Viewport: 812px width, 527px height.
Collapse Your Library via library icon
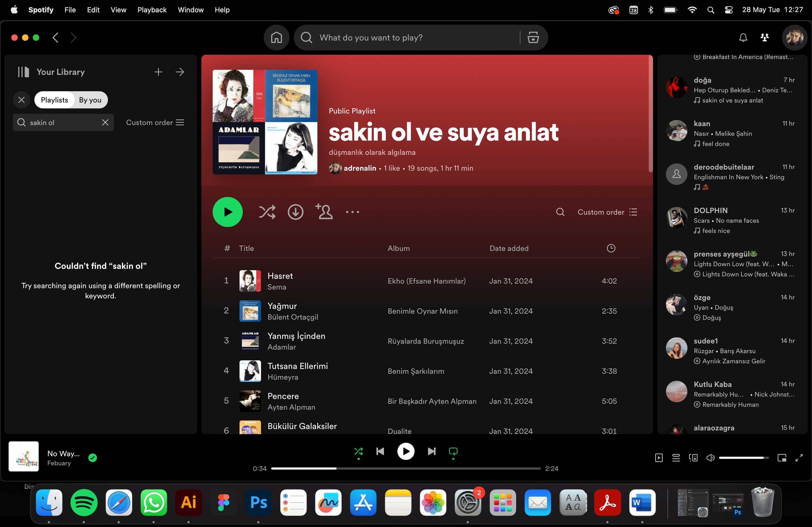(24, 72)
